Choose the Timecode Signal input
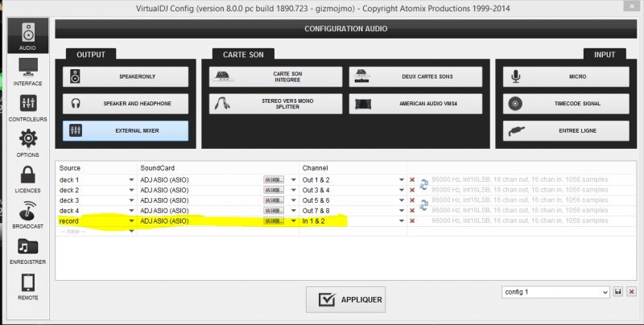 click(561, 104)
